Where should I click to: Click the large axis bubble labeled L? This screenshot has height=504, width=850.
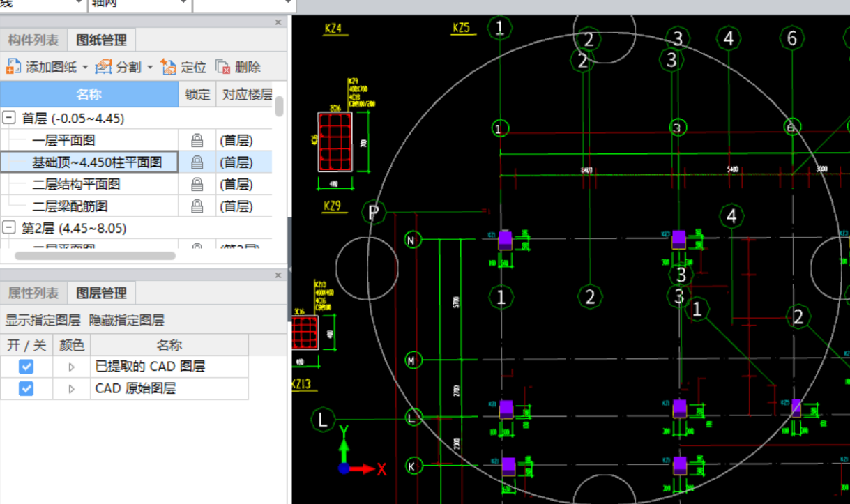click(323, 420)
